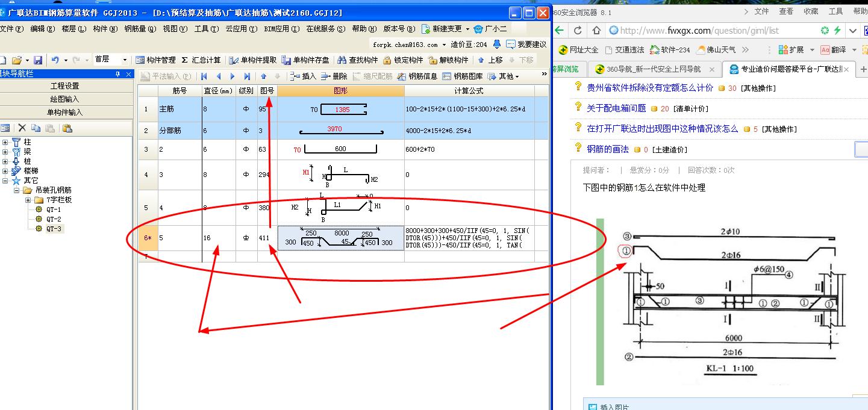Go to previous record arrow icon
The width and height of the screenshot is (868, 410).
point(219,76)
